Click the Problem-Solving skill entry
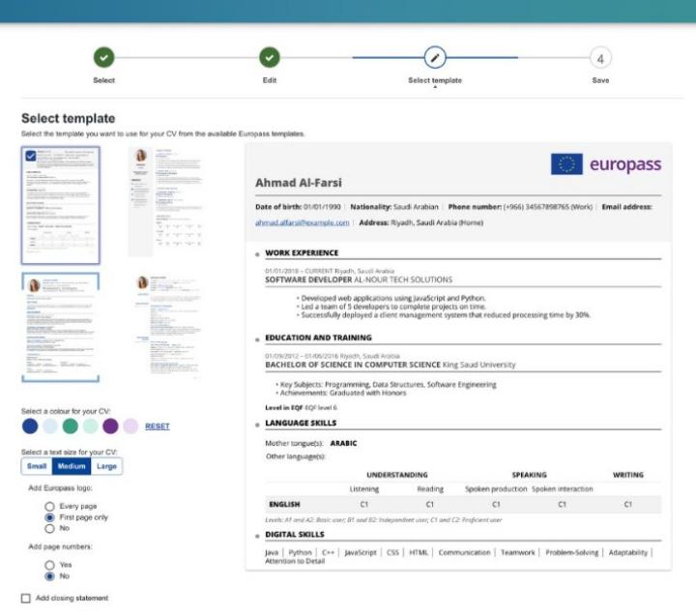 tap(571, 552)
